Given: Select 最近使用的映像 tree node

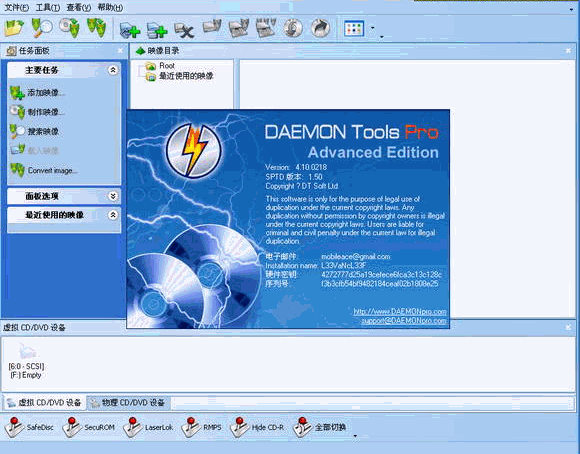Looking at the screenshot, I should coord(186,76).
